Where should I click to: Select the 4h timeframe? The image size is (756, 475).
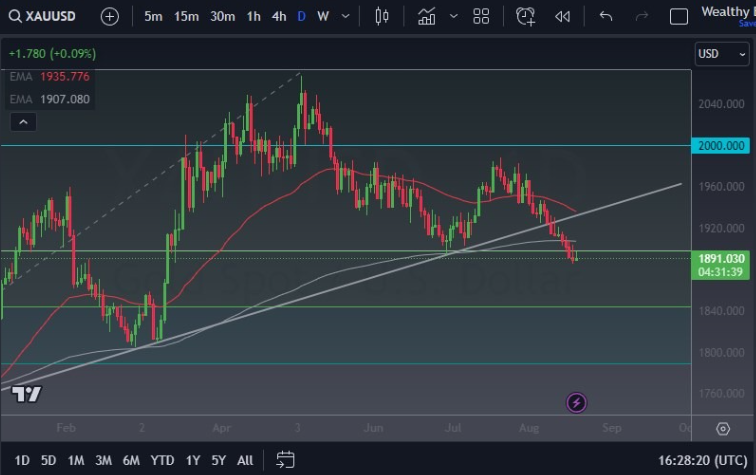coord(279,16)
